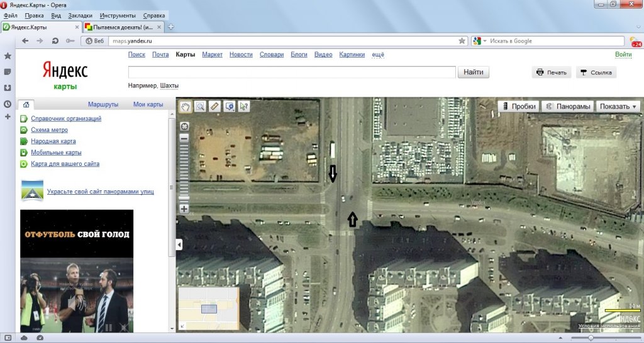644x343 pixels.
Task: Expand the ещё more-services link
Action: [378, 55]
